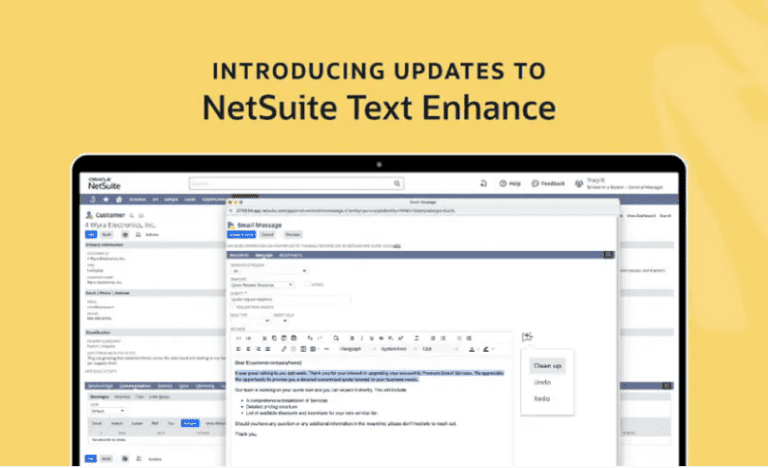The height and width of the screenshot is (468, 768).
Task: Click Cancel in the Email Message window
Action: pos(267,235)
